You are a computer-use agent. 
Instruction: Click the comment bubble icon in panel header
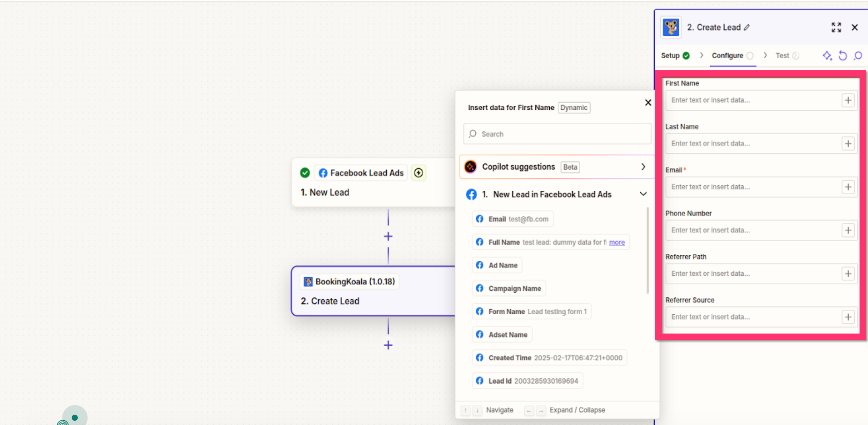(x=858, y=56)
